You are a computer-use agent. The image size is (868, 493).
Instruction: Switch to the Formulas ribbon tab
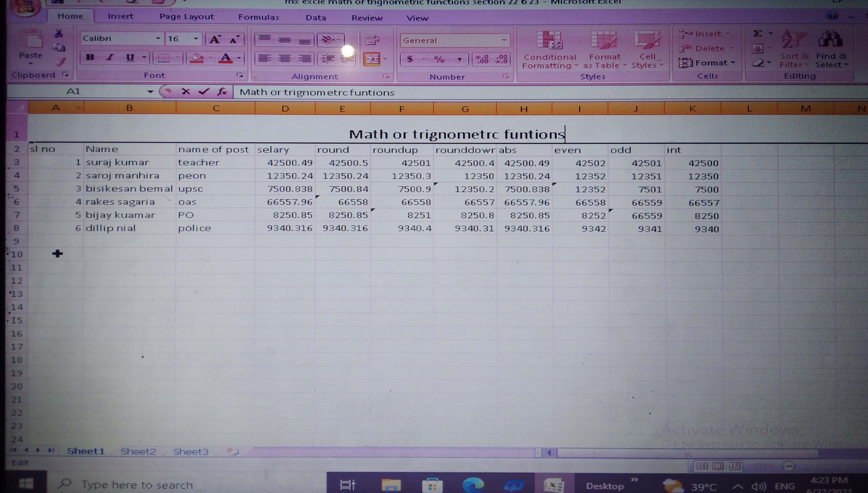[259, 17]
